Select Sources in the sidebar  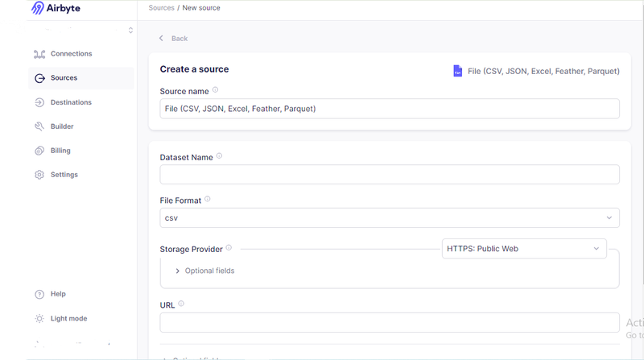[x=81, y=78]
